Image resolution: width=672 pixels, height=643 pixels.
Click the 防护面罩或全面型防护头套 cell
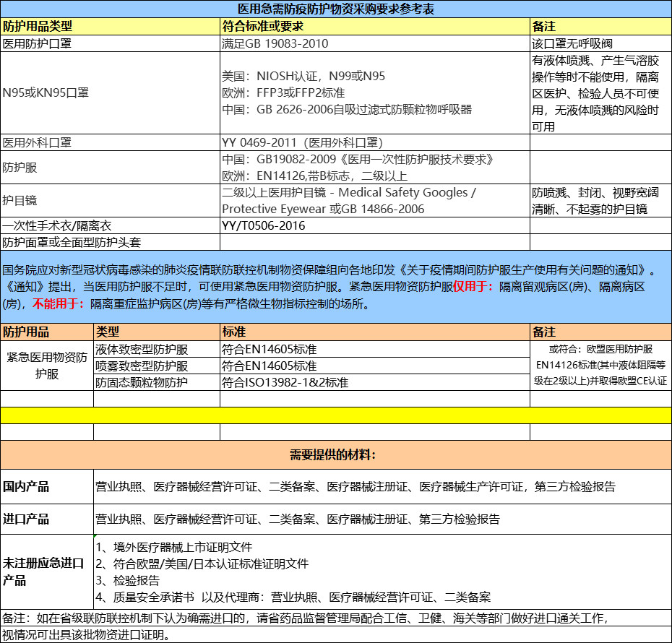click(110, 242)
